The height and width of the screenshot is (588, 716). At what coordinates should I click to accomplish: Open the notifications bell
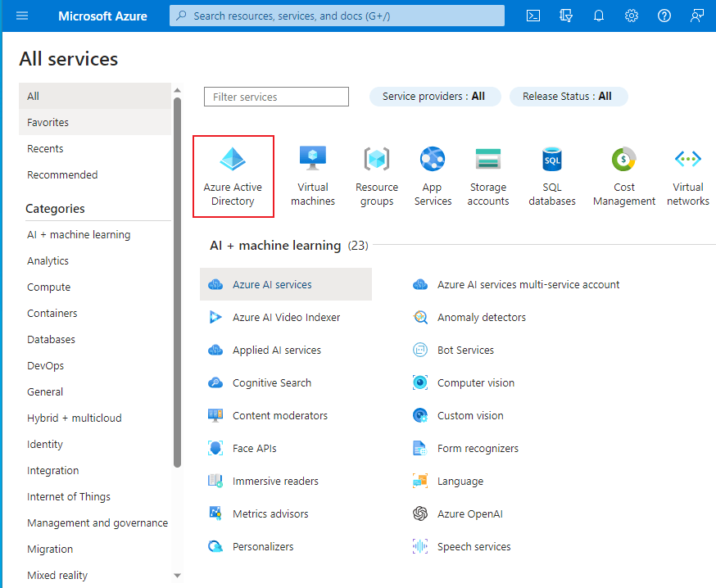[599, 16]
